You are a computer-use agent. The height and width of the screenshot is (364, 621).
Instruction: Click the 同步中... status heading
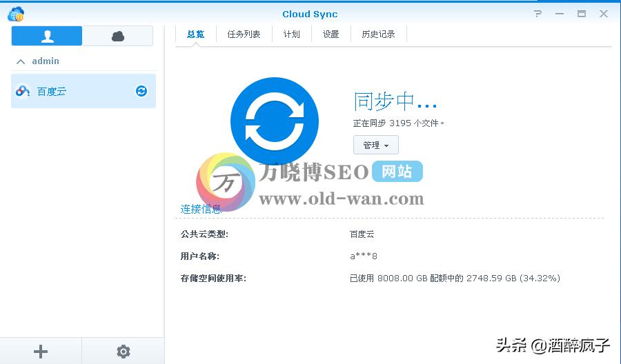click(x=395, y=101)
